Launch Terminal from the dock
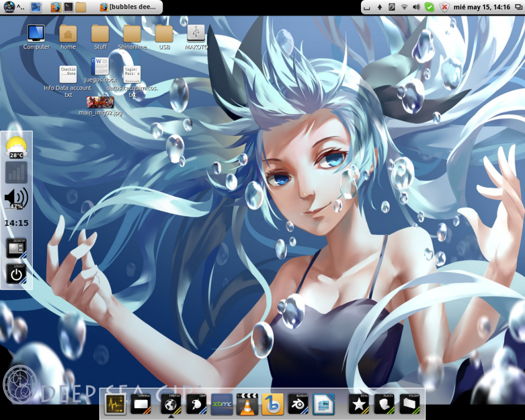525x420 pixels. coord(140,404)
